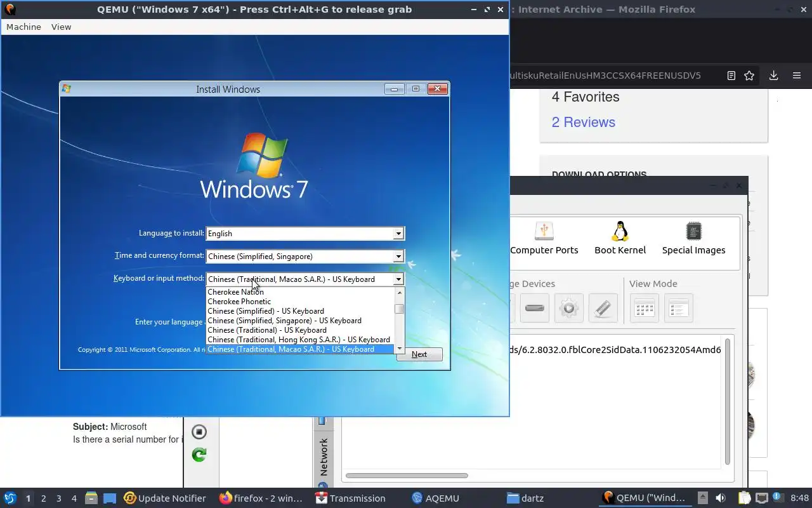Minimize the Install Windows dialog
This screenshot has width=812, height=508.
click(x=394, y=89)
